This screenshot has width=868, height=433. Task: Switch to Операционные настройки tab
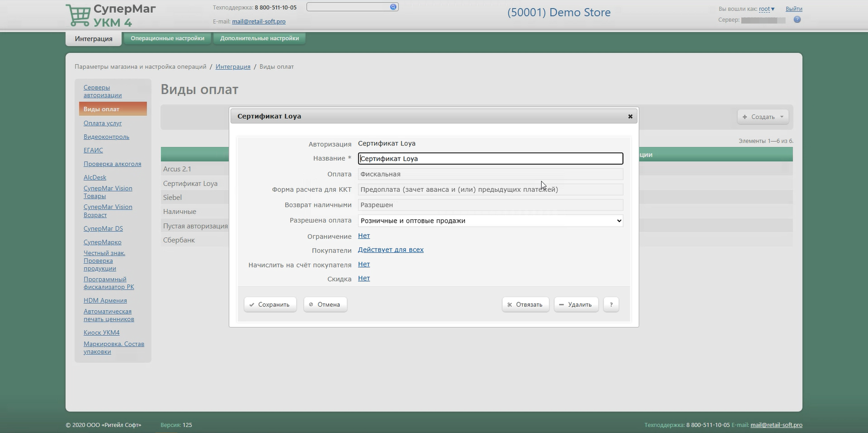[x=167, y=39]
